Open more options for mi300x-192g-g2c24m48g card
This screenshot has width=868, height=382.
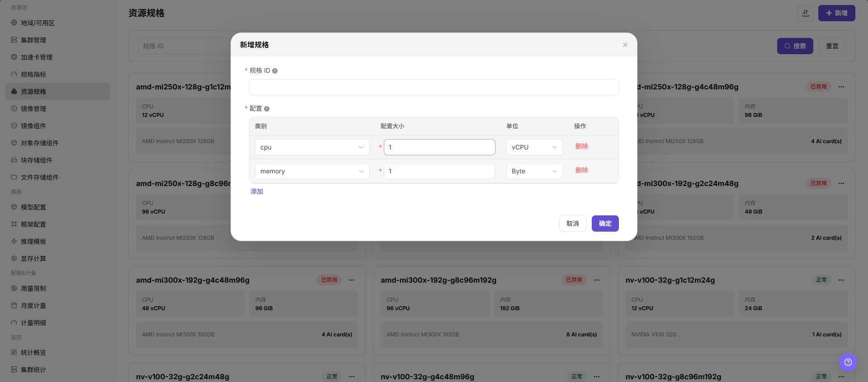click(841, 183)
